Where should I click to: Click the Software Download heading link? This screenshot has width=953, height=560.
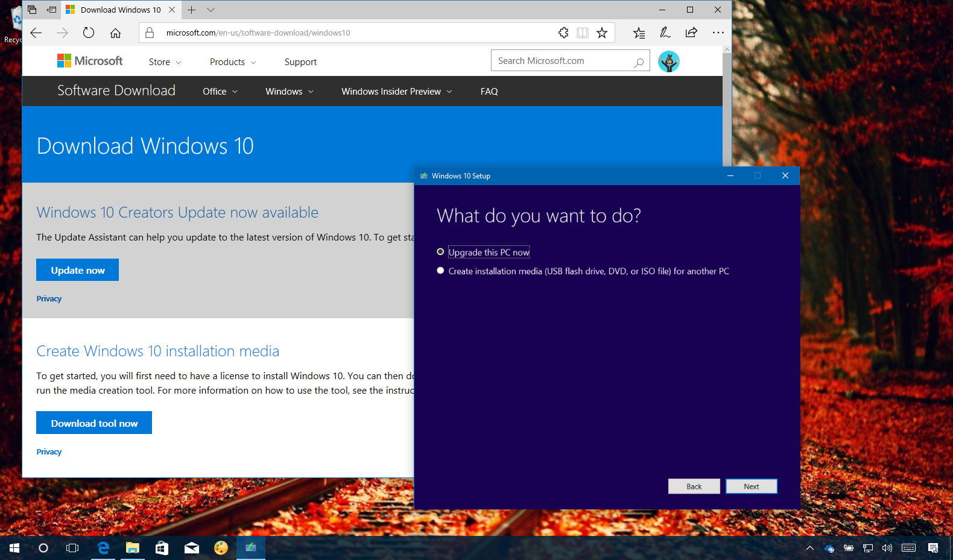point(116,90)
